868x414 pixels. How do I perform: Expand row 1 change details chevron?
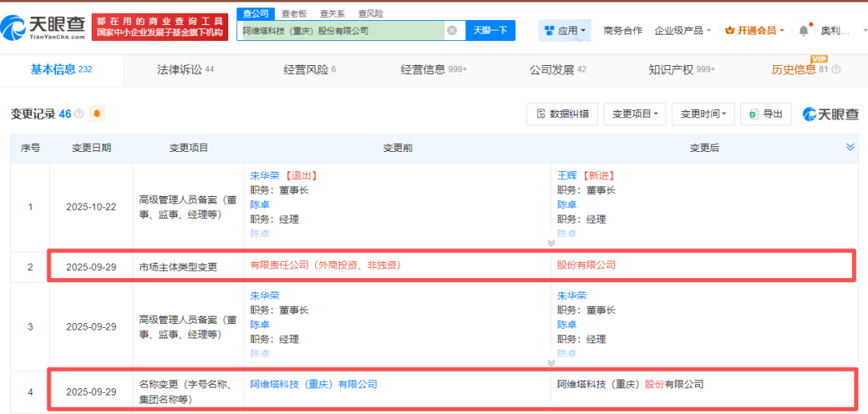point(551,242)
